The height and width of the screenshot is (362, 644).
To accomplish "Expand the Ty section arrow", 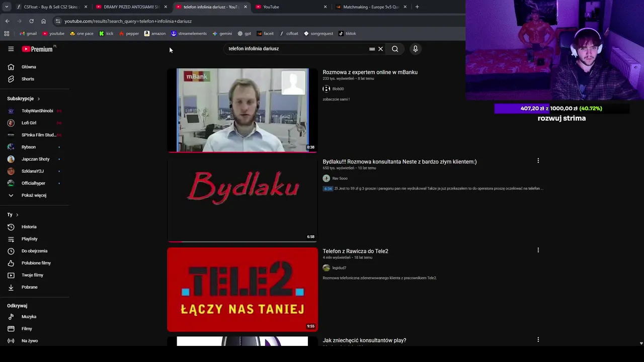I will tap(17, 215).
